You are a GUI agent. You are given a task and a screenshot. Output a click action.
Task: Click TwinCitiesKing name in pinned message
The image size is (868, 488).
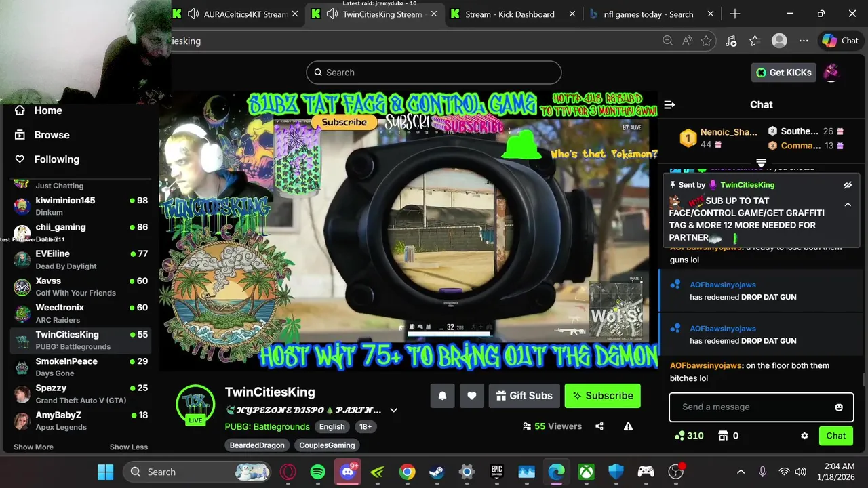click(x=747, y=184)
